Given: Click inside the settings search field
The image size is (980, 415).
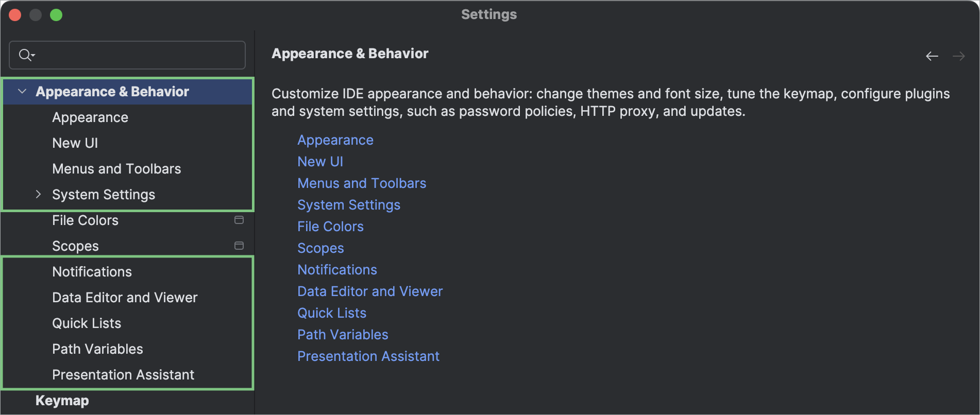Looking at the screenshot, I should [129, 55].
